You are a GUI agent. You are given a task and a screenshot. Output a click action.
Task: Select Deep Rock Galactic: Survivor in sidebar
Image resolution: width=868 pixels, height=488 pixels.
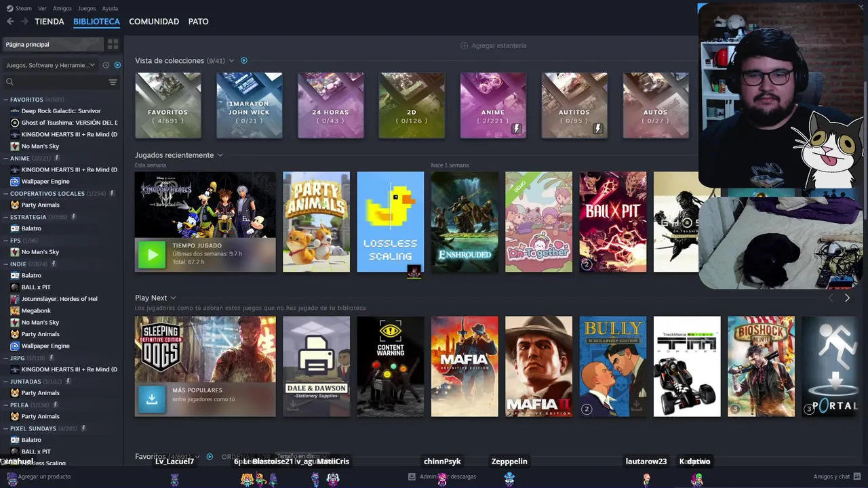[x=61, y=111]
